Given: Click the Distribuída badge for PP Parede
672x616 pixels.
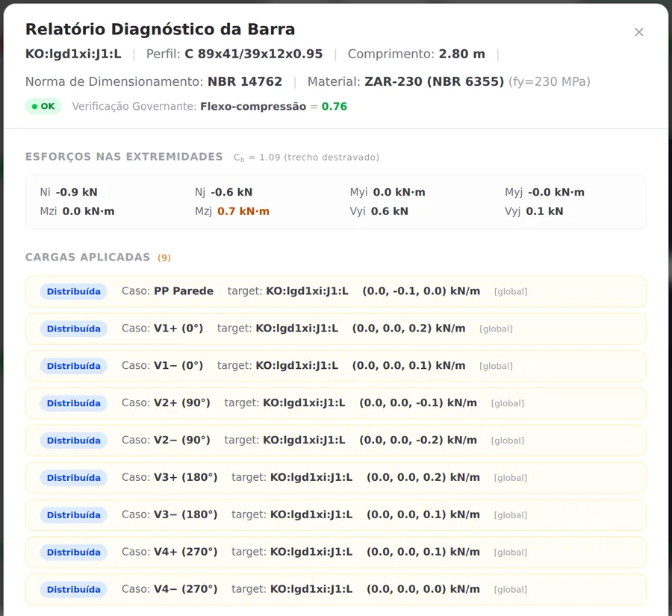Looking at the screenshot, I should pos(74,291).
